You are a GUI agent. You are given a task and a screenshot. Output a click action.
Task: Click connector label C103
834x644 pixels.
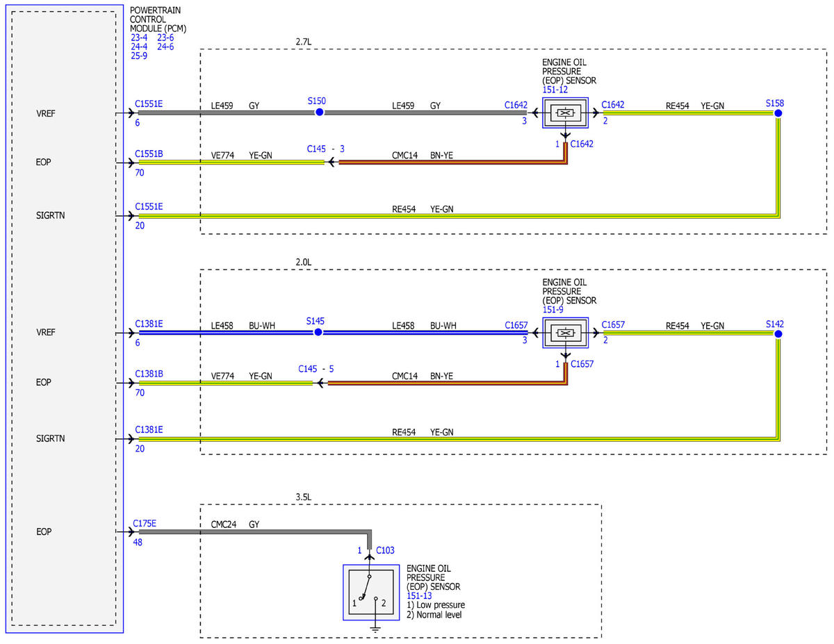point(385,550)
